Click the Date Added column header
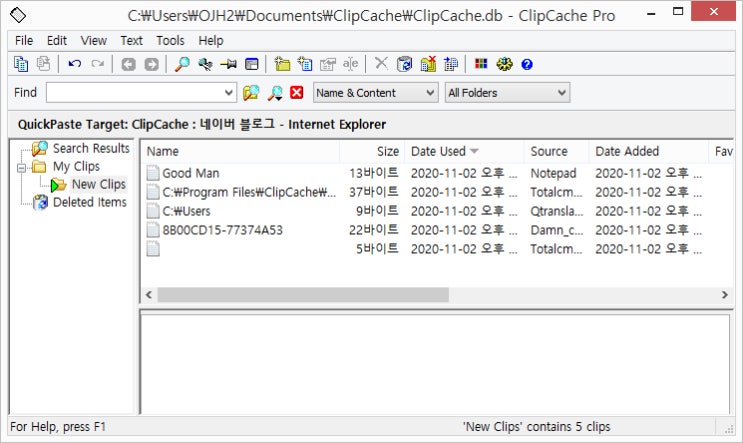Image resolution: width=743 pixels, height=443 pixels. pyautogui.click(x=648, y=152)
